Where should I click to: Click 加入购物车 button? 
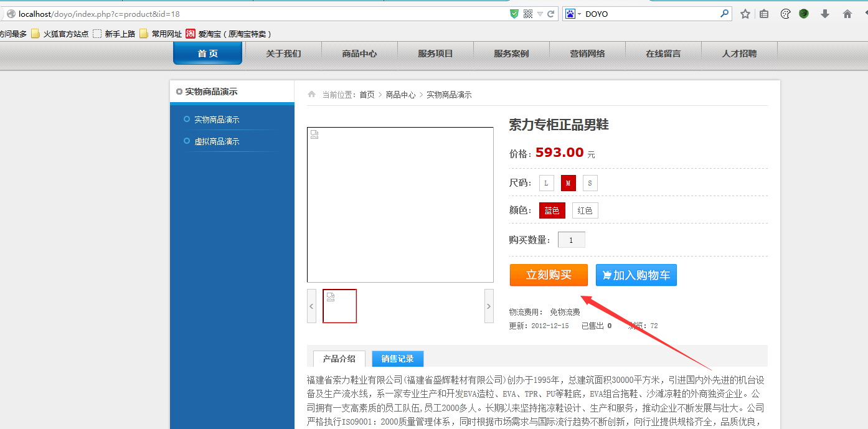click(636, 275)
